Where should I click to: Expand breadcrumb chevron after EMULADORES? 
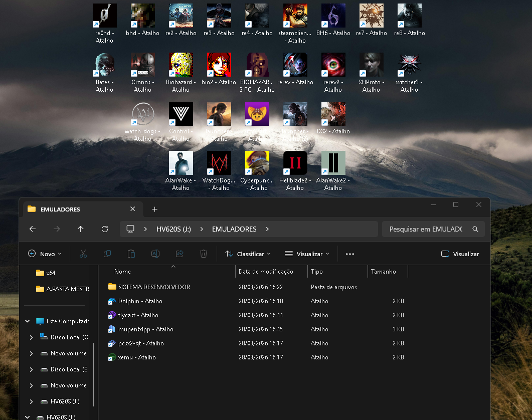267,229
